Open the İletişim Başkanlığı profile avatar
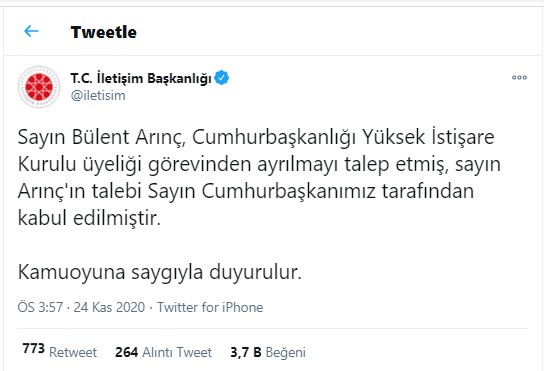Viewport: 544px width, 371px height. point(39,87)
